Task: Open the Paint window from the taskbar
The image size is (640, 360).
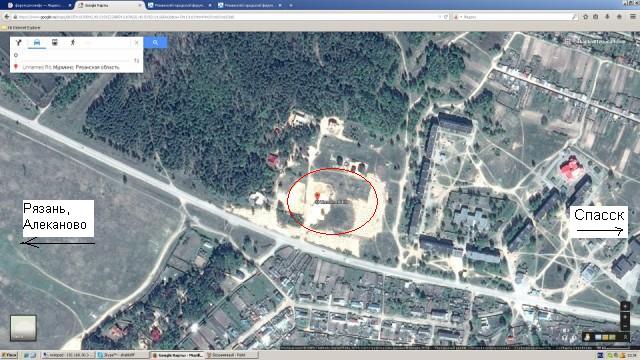Action: tap(231, 355)
